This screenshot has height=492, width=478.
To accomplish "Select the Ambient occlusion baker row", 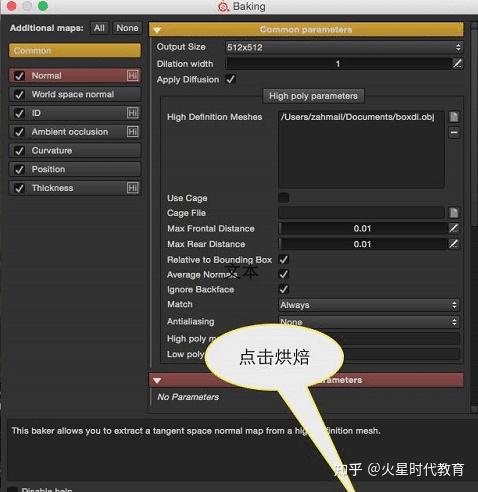I will point(75,132).
